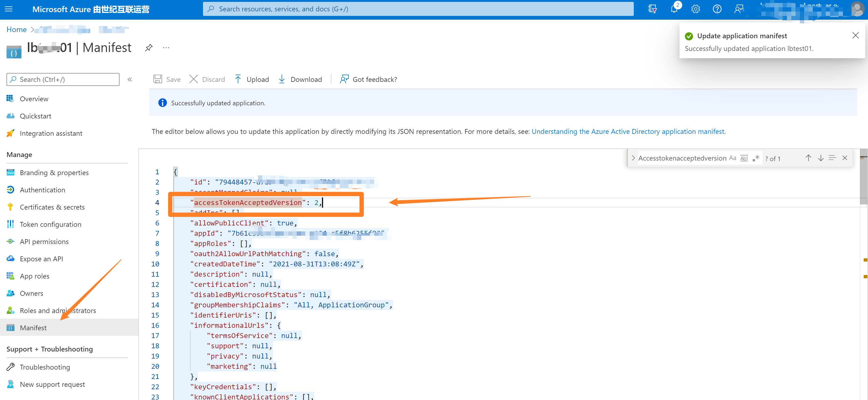
Task: Collapse the left navigation menu chevron
Action: click(130, 79)
